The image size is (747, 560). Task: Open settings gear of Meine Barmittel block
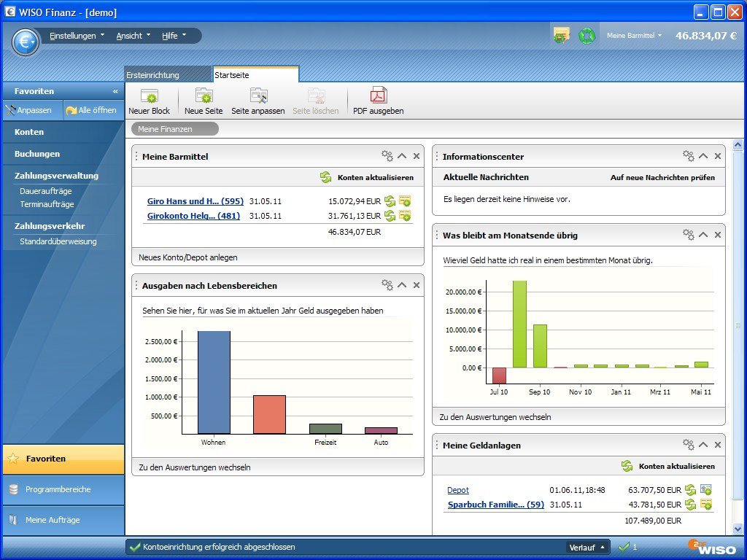387,156
